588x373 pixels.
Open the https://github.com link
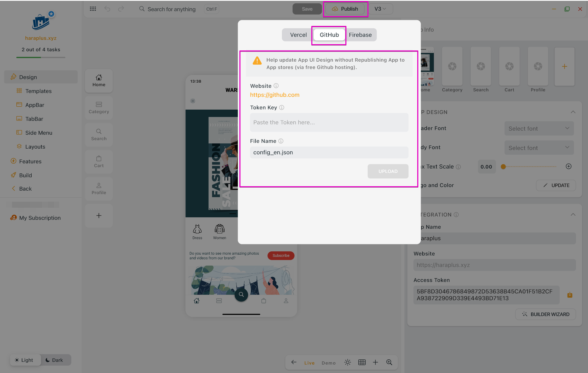click(275, 95)
